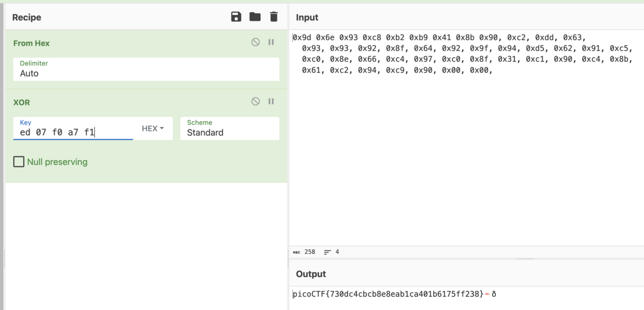Open the load recipe folder icon
The width and height of the screenshot is (644, 310).
coord(255,17)
